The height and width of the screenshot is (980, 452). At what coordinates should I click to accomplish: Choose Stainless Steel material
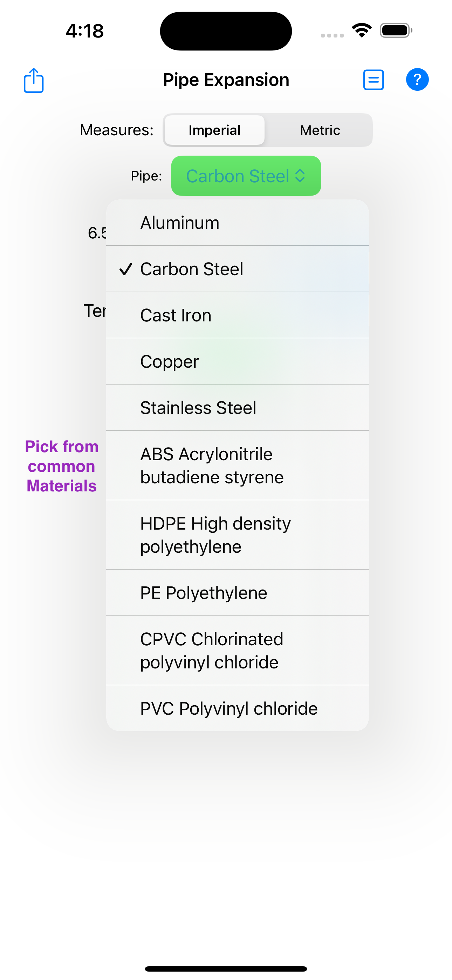pos(237,408)
